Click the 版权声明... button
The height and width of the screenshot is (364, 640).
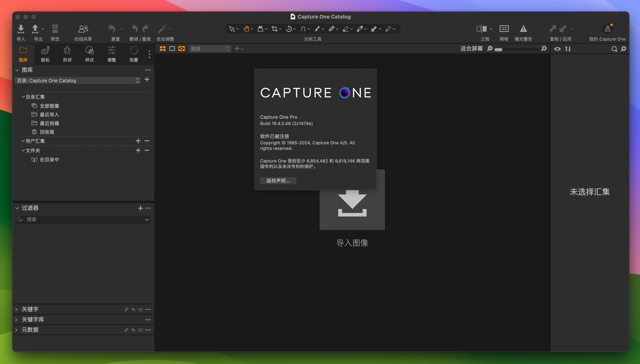278,180
